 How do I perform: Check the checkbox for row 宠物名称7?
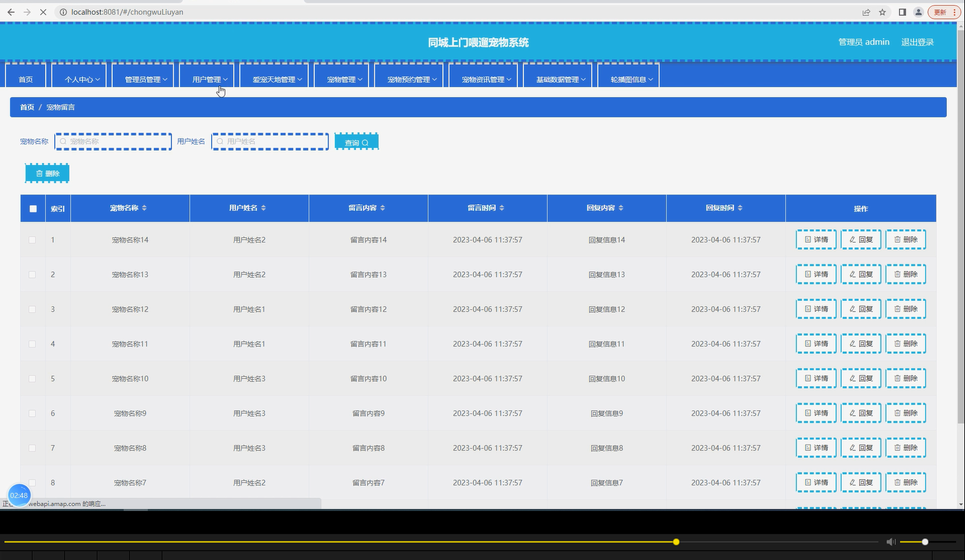[x=32, y=482]
